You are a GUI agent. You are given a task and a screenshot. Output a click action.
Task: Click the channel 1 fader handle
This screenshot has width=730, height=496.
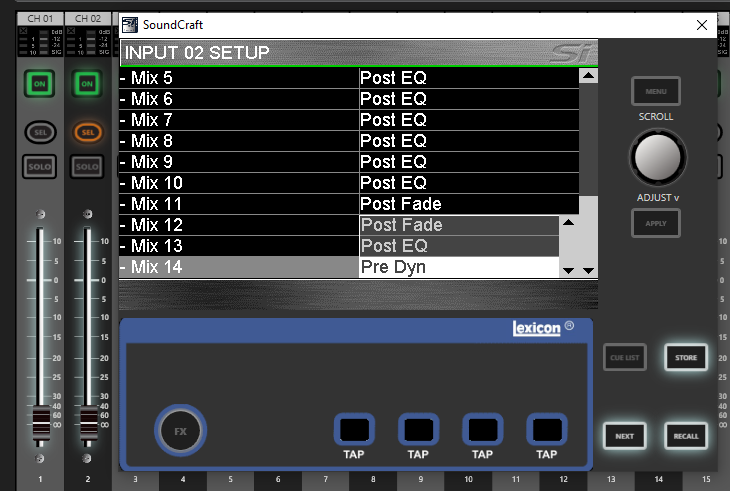[x=41, y=423]
